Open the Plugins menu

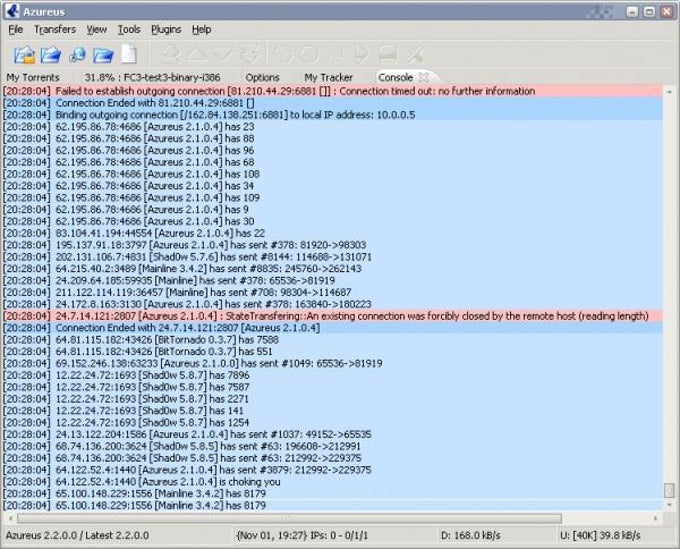coord(166,29)
